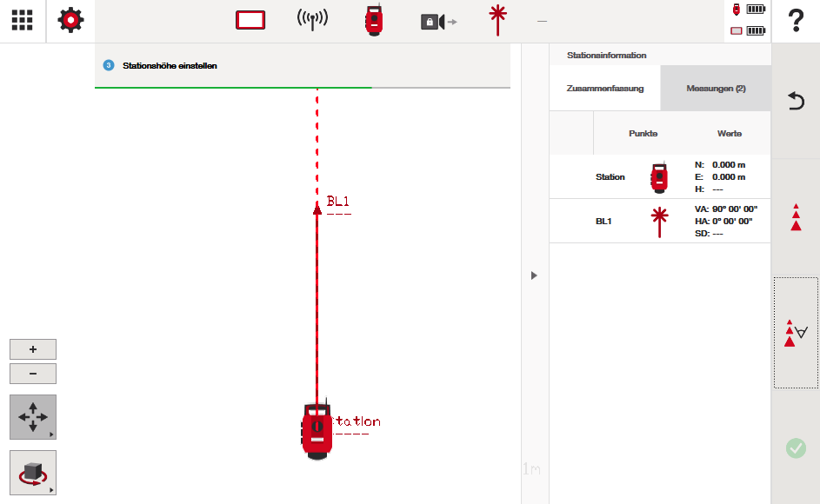Viewport: 820px width, 504px height.
Task: Confirm with the green checkmark button
Action: click(795, 448)
